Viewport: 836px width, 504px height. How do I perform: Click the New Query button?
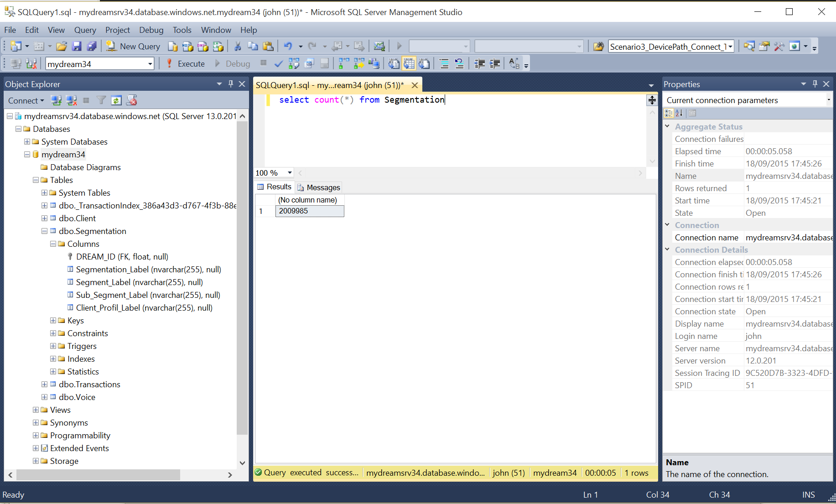coord(133,46)
